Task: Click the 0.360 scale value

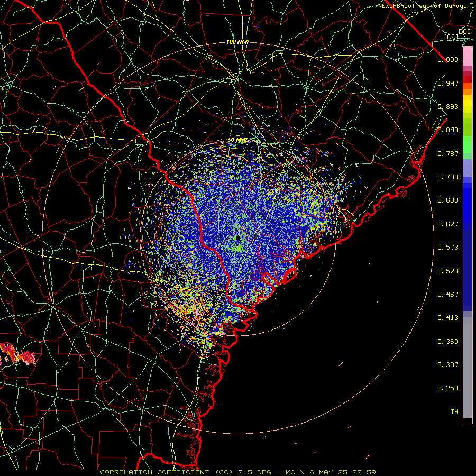Action: [x=448, y=342]
